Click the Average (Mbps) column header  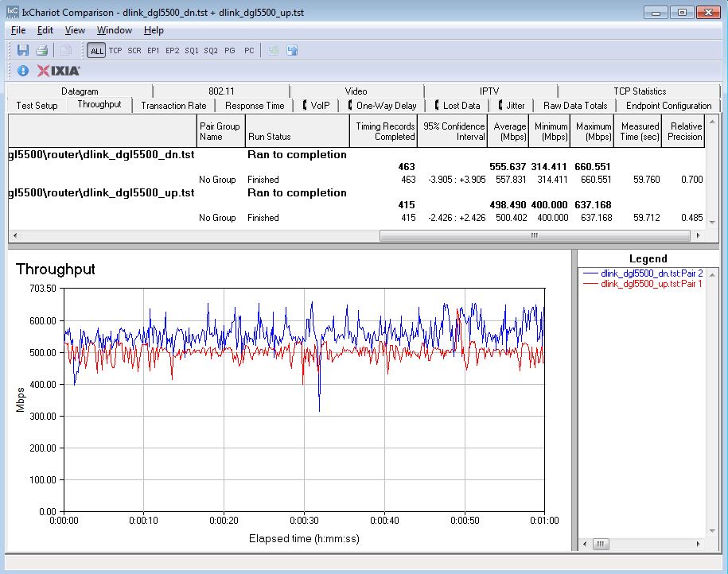pyautogui.click(x=508, y=131)
